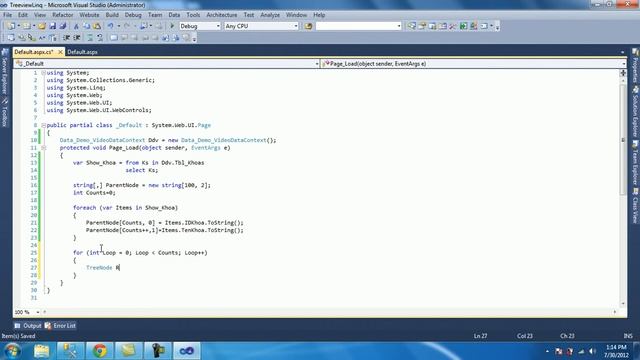Image resolution: width=640 pixels, height=360 pixels.
Task: Click Data_Demo_VideoDataContext type on line 10
Action: tap(102, 140)
